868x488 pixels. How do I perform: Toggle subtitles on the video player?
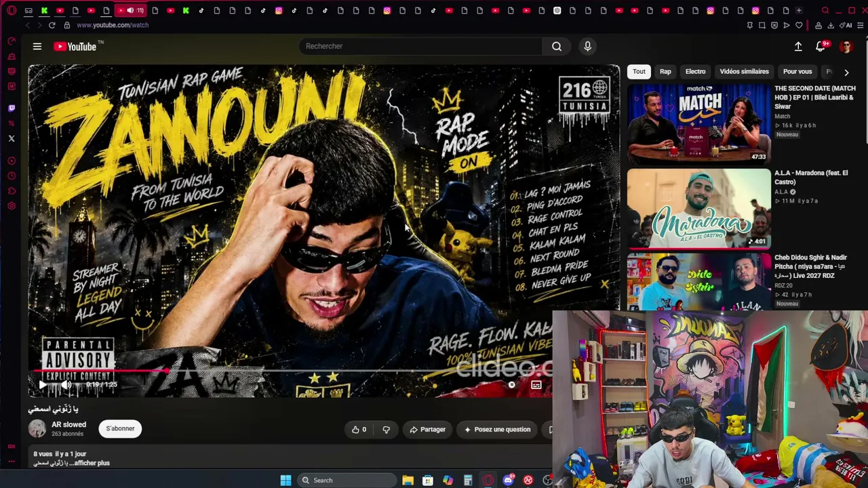pyautogui.click(x=536, y=385)
